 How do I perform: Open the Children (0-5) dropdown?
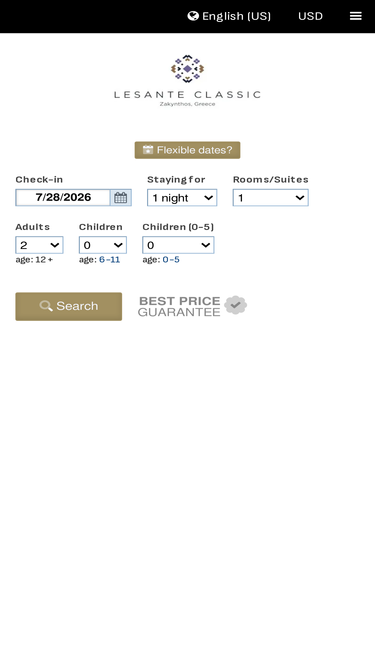[x=178, y=245]
